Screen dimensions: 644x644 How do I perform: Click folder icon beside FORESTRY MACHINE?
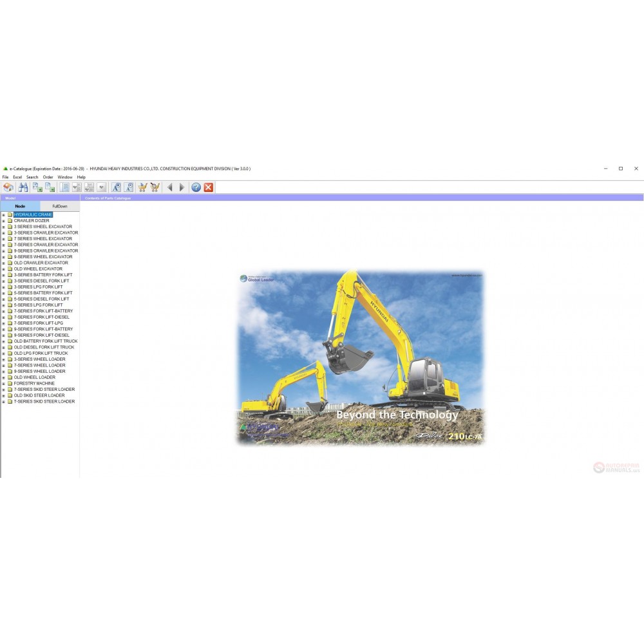click(x=10, y=383)
